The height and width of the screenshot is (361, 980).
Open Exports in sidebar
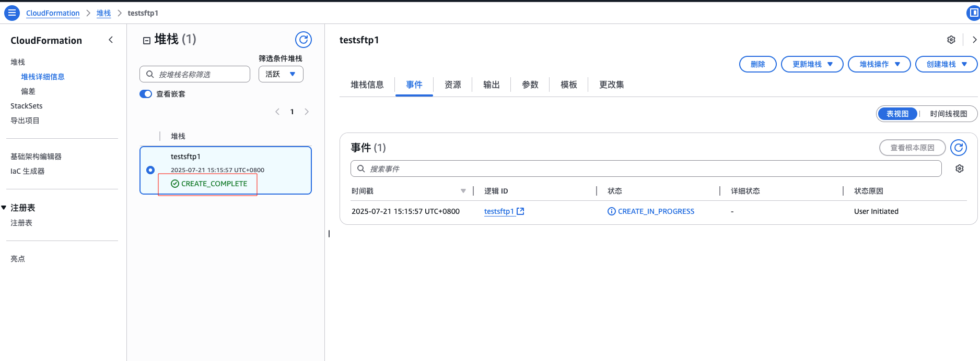coord(25,121)
